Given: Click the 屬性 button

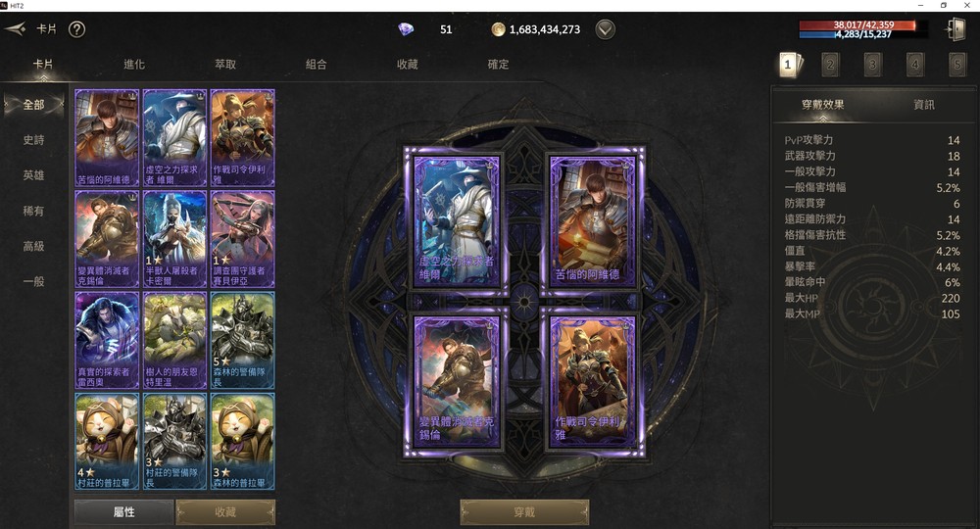Looking at the screenshot, I should tap(123, 512).
